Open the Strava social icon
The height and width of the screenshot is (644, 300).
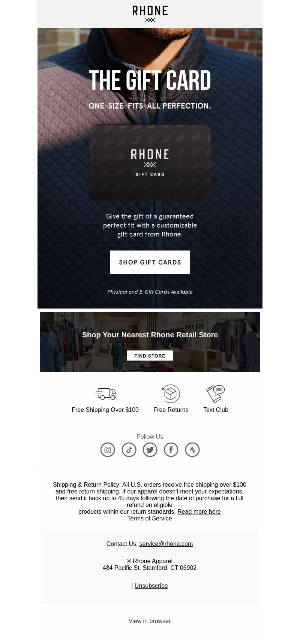point(192,450)
